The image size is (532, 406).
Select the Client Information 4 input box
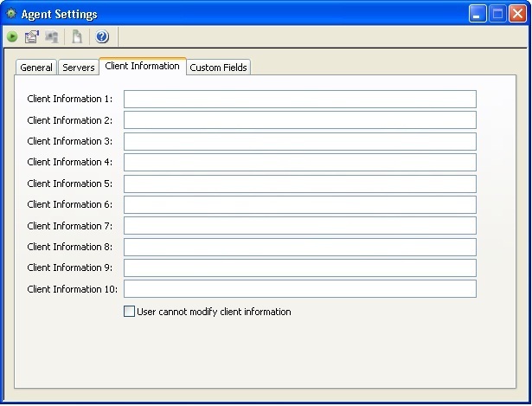click(x=300, y=162)
